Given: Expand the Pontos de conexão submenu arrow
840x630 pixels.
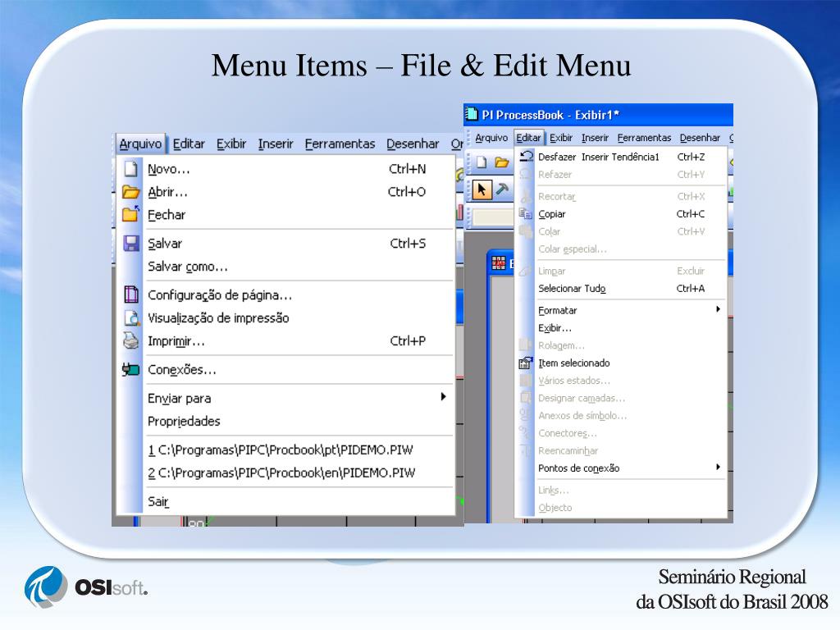Looking at the screenshot, I should pyautogui.click(x=718, y=467).
